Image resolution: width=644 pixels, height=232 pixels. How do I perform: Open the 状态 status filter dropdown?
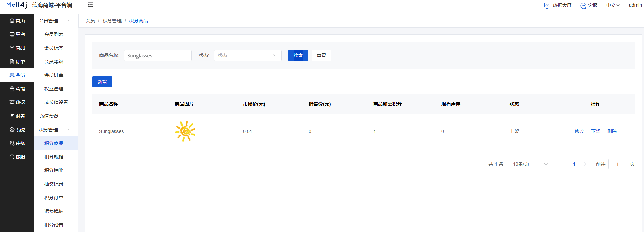tap(248, 55)
